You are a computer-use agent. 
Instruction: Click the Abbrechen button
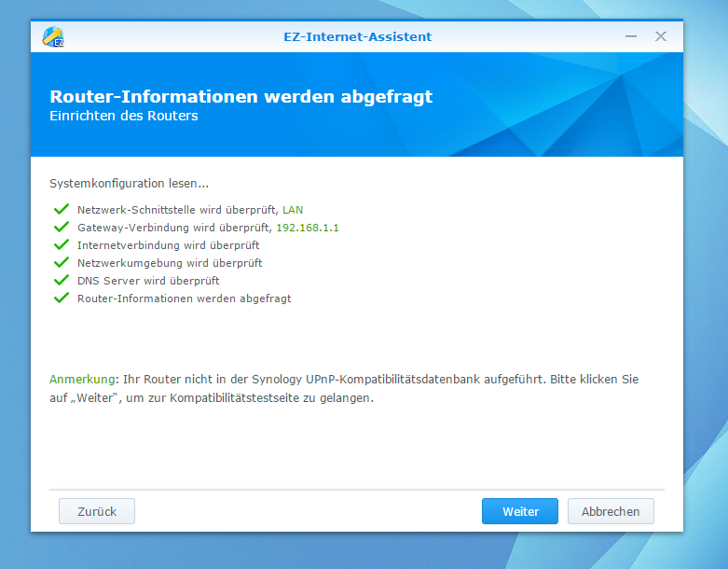611,511
